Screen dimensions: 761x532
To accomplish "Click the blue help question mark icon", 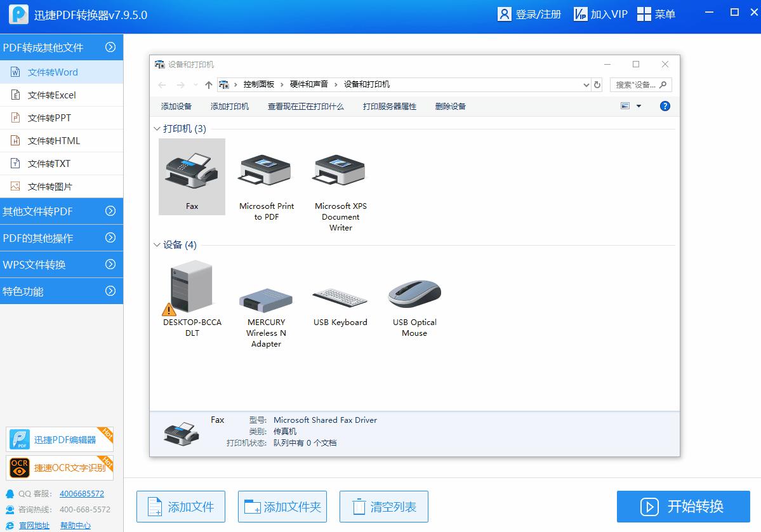I will coord(665,106).
